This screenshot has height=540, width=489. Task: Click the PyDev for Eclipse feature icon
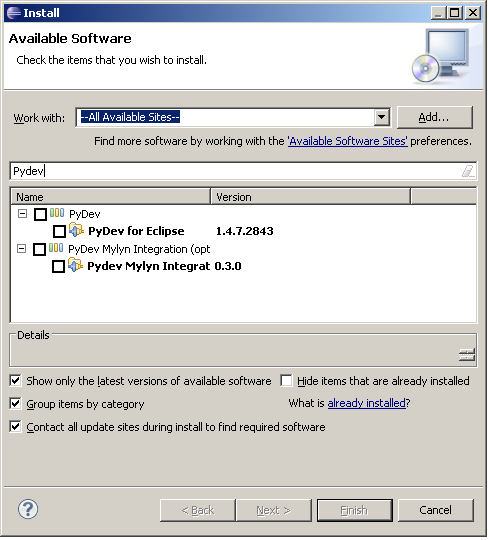[x=76, y=230]
